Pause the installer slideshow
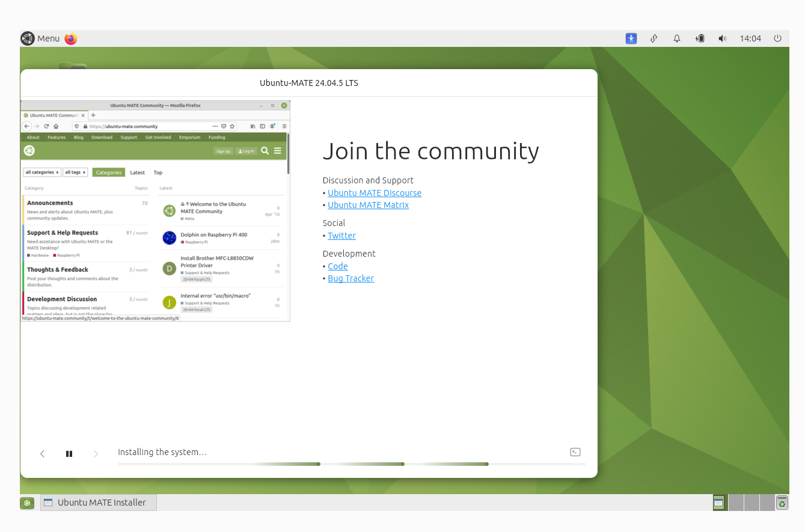 (69, 454)
